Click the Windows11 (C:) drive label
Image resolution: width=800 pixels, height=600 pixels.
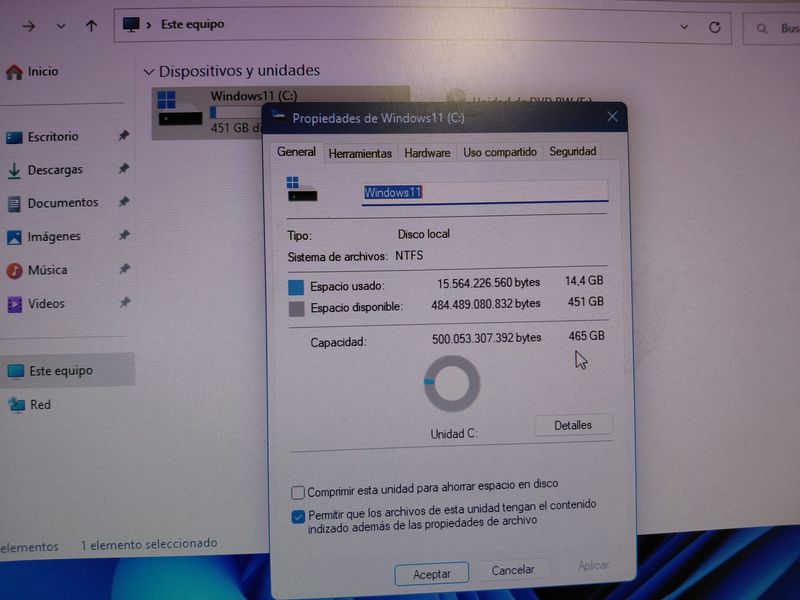254,96
